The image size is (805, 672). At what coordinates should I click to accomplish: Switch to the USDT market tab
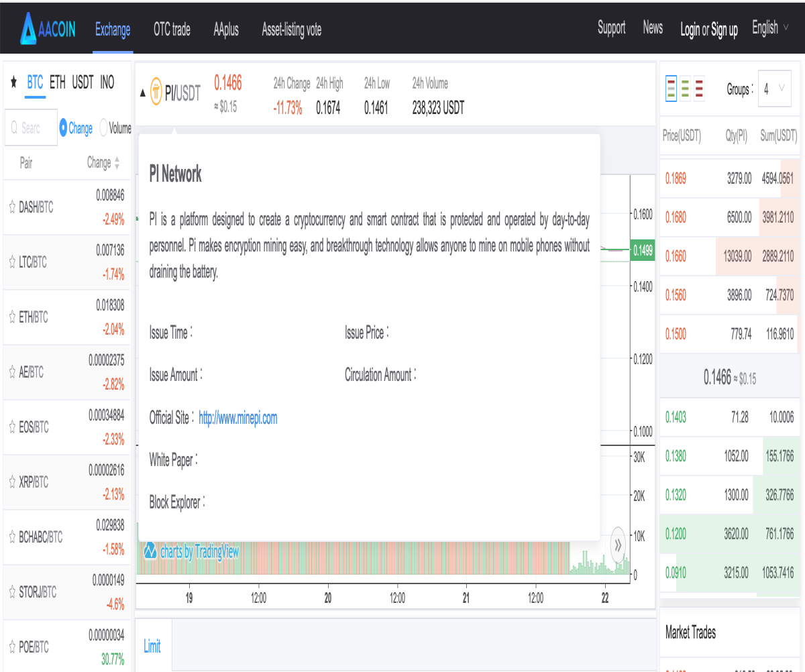coord(83,82)
